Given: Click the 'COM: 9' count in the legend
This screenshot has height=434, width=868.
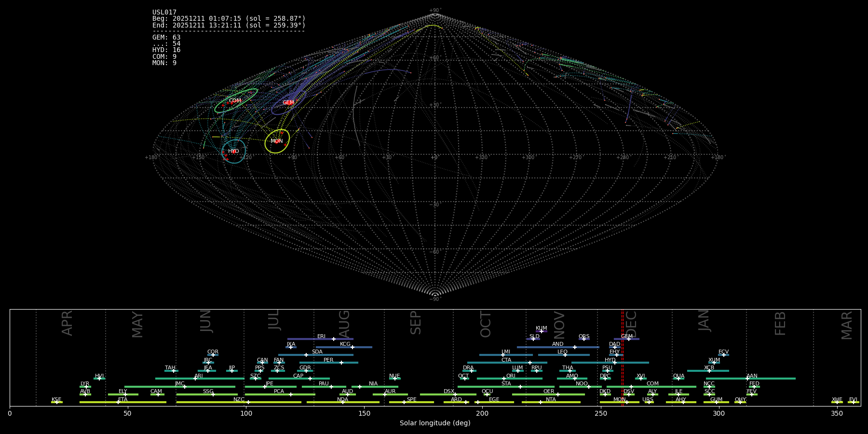Looking at the screenshot, I should [x=164, y=56].
